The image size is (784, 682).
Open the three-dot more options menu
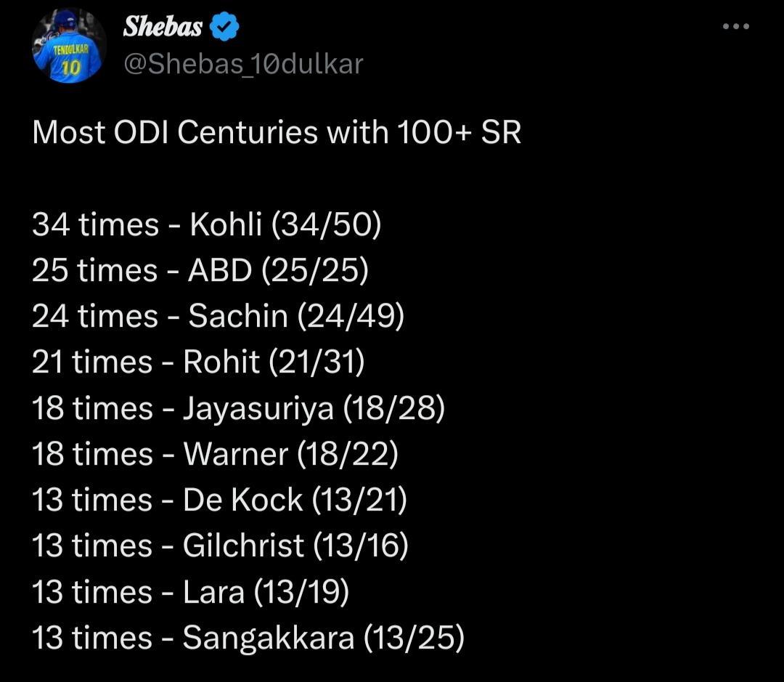pyautogui.click(x=735, y=26)
